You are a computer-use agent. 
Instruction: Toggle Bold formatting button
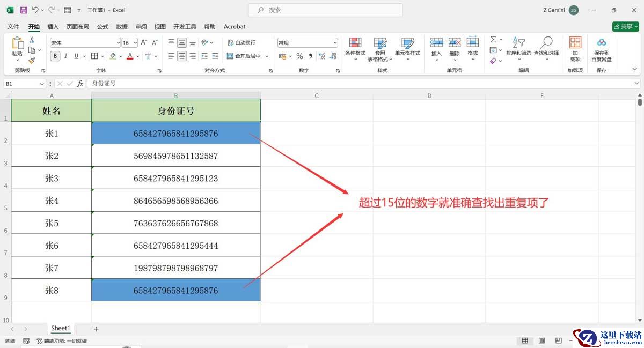(55, 56)
